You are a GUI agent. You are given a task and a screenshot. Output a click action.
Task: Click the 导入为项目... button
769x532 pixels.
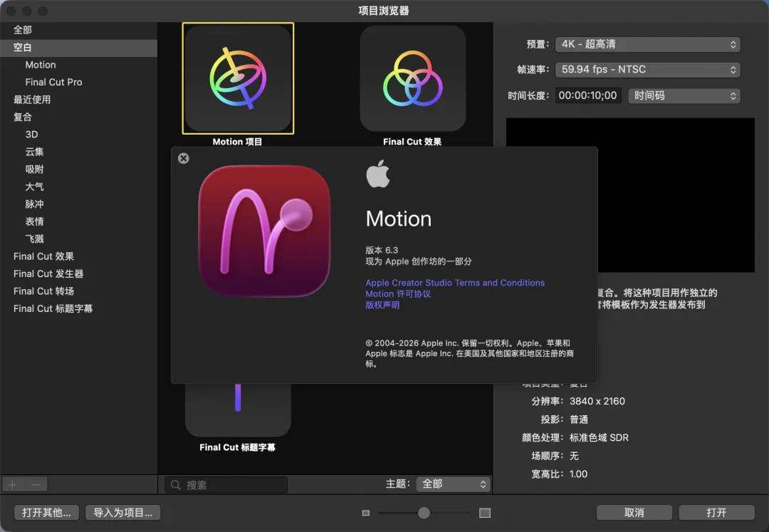pyautogui.click(x=122, y=513)
